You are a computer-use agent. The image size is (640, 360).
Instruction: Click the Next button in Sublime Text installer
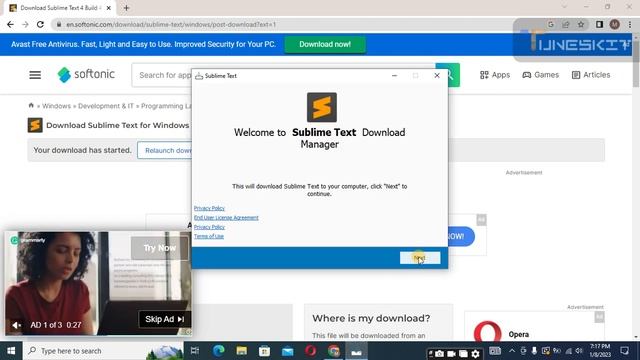click(x=420, y=258)
